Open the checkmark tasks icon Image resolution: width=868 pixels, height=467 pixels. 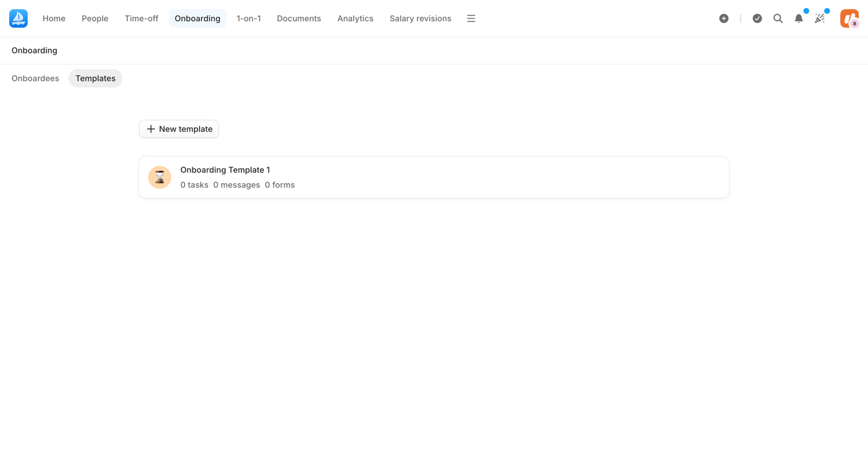(x=757, y=18)
